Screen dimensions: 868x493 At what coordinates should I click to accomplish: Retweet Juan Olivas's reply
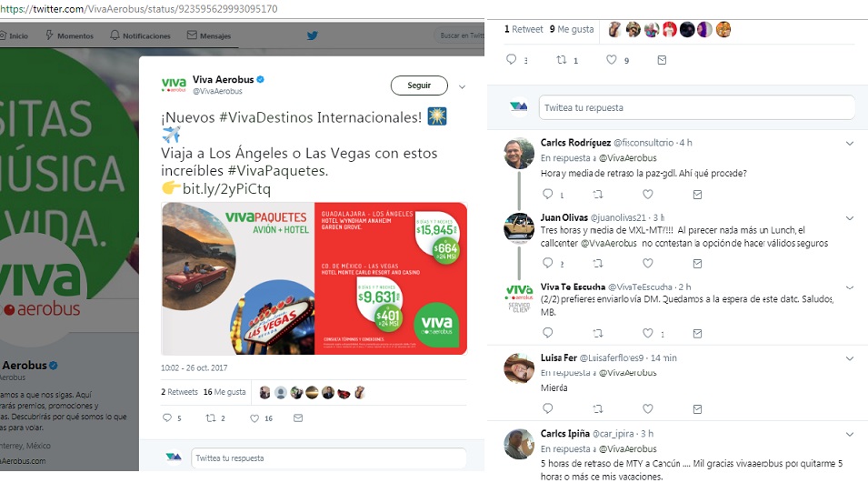click(x=598, y=263)
